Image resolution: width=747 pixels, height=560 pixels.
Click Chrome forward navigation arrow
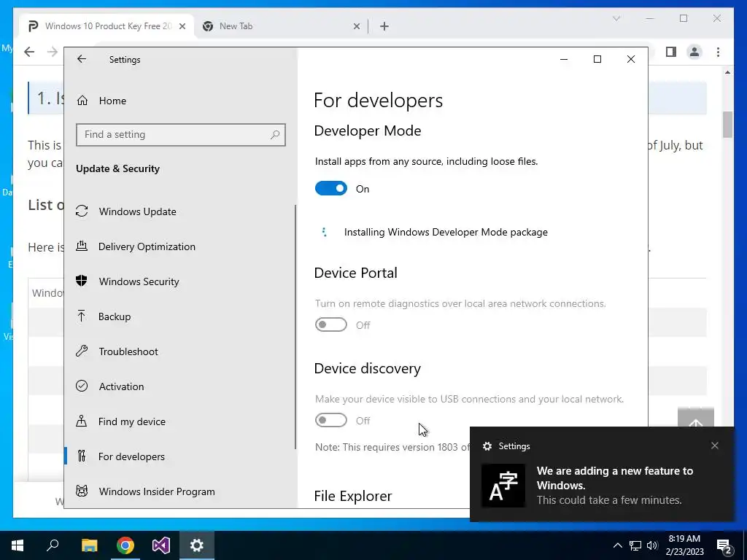[x=53, y=52]
